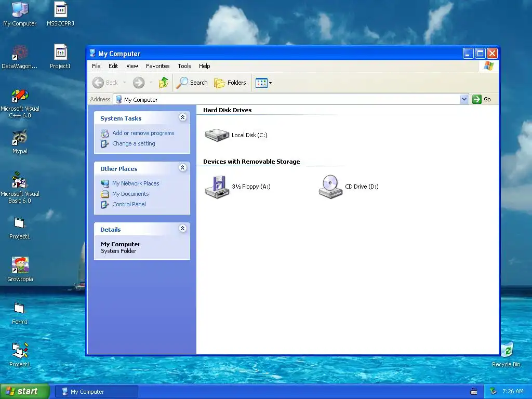The image size is (532, 399).
Task: Select the CD Drive (D:) icon
Action: 330,187
